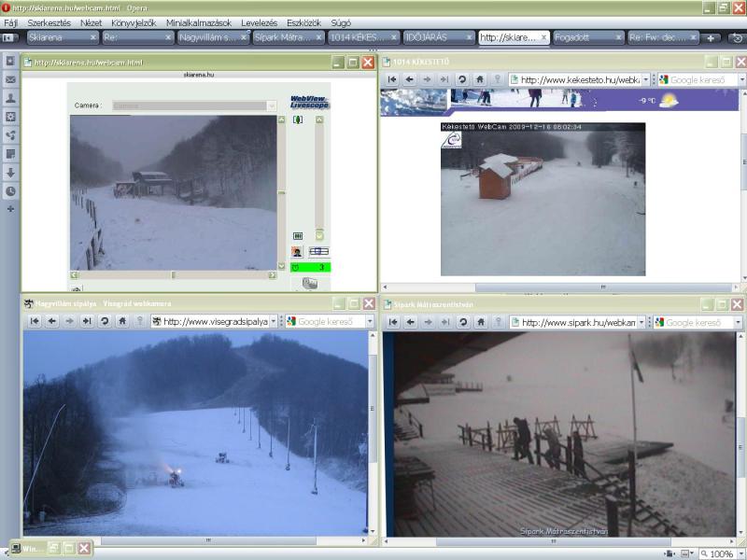
Task: Open the Mail panel in the sidebar
Action: pyautogui.click(x=10, y=79)
